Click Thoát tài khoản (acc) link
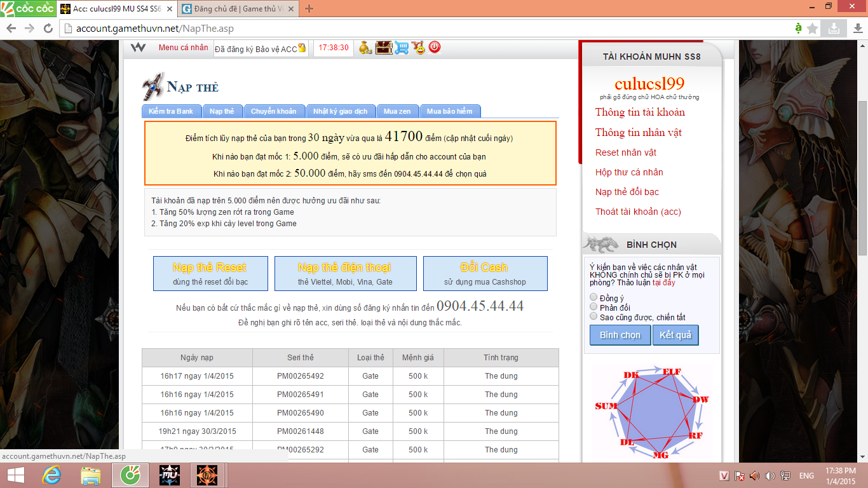Image resolution: width=868 pixels, height=488 pixels. click(x=638, y=212)
